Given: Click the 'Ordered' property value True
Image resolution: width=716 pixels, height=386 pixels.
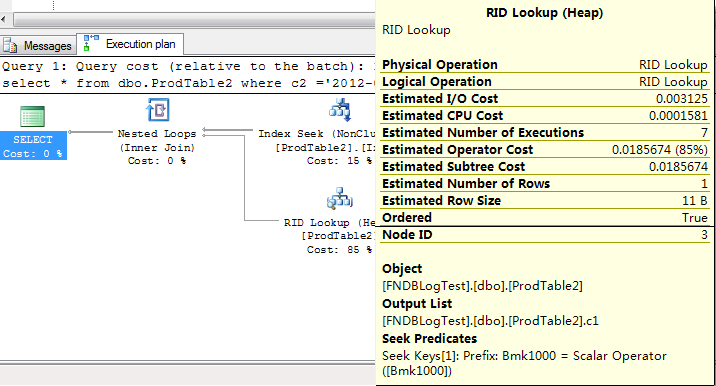Looking at the screenshot, I should [x=695, y=217].
